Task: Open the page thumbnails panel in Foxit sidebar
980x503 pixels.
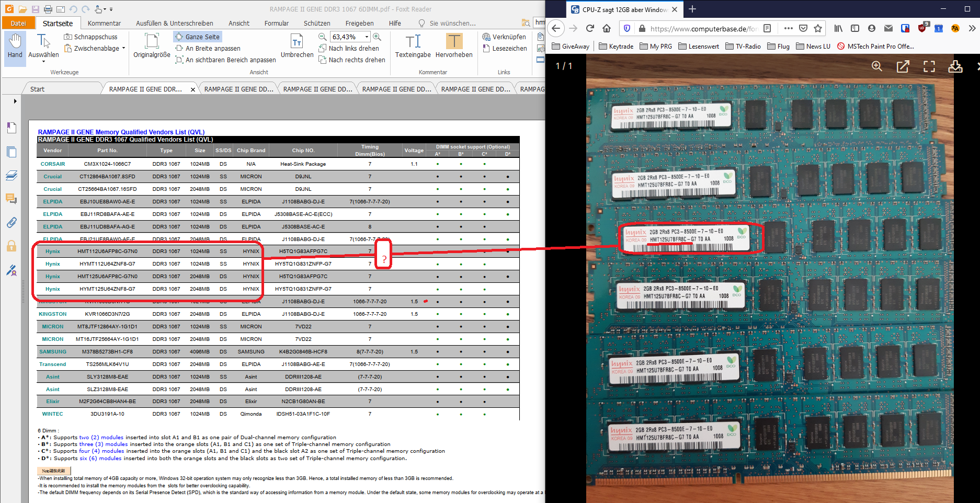Action: pyautogui.click(x=12, y=152)
